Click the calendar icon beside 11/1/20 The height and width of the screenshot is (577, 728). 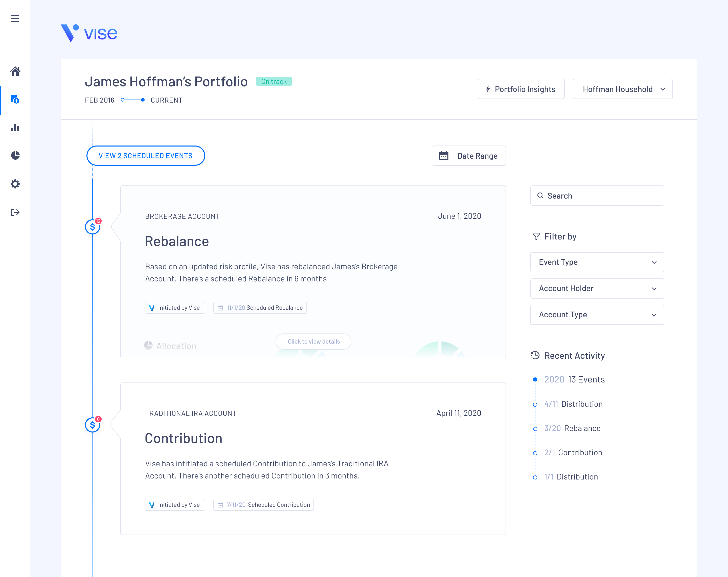pos(220,308)
